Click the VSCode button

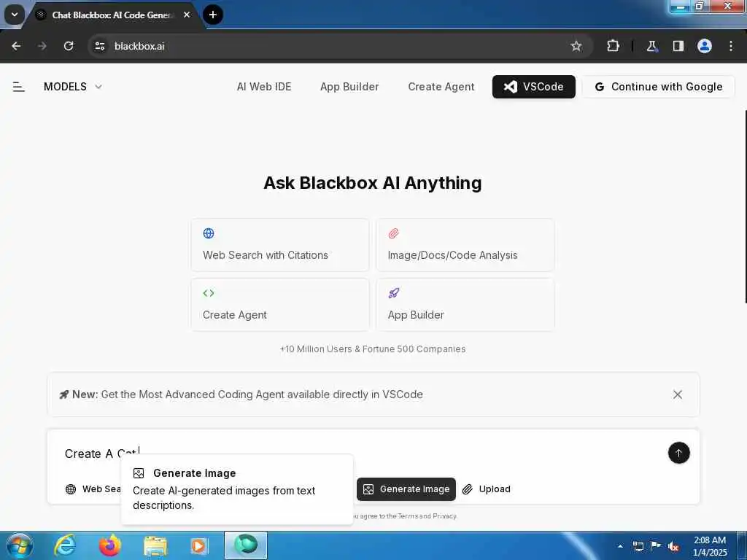click(533, 87)
